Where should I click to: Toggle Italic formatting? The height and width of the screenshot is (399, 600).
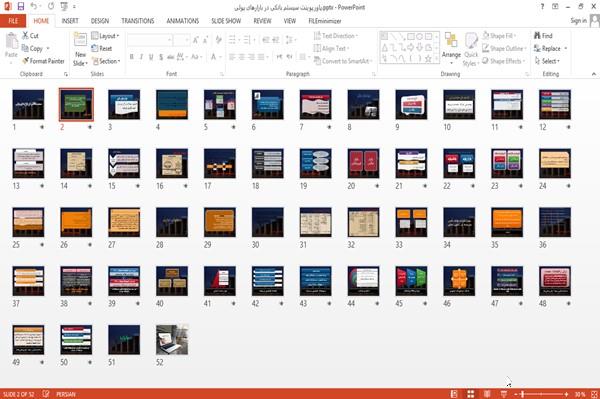click(141, 57)
